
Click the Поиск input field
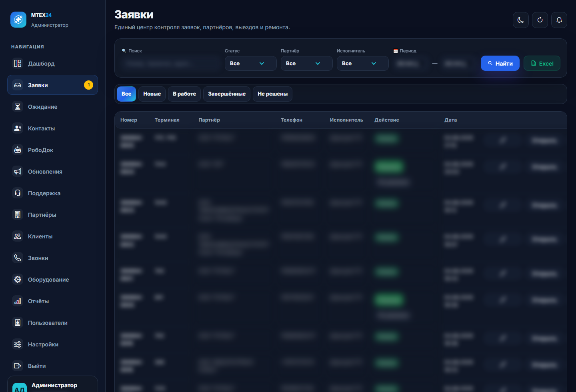[170, 64]
